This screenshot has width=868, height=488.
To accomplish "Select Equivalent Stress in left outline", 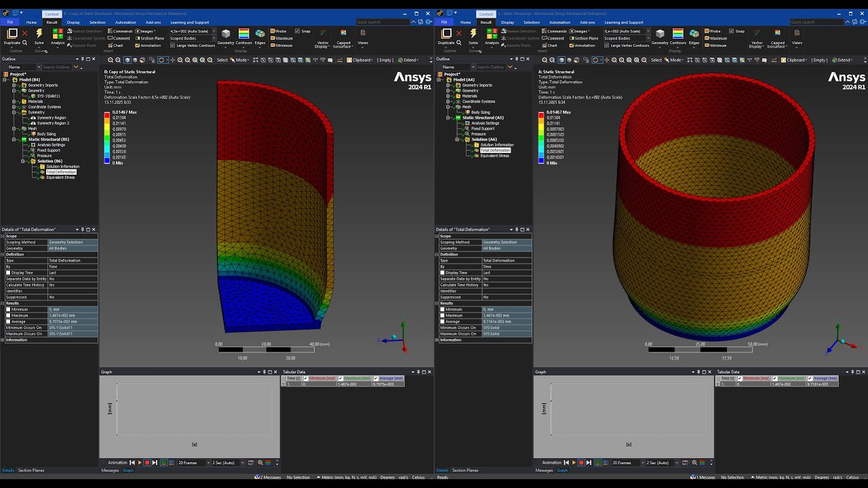I will 60,178.
